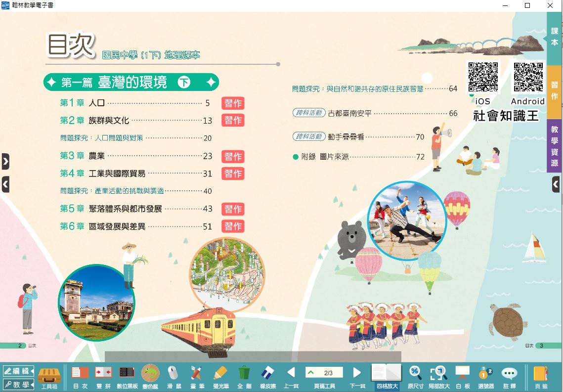The height and width of the screenshot is (392, 563).
Task: Expand the 編輯 edit menu
Action: click(x=18, y=371)
